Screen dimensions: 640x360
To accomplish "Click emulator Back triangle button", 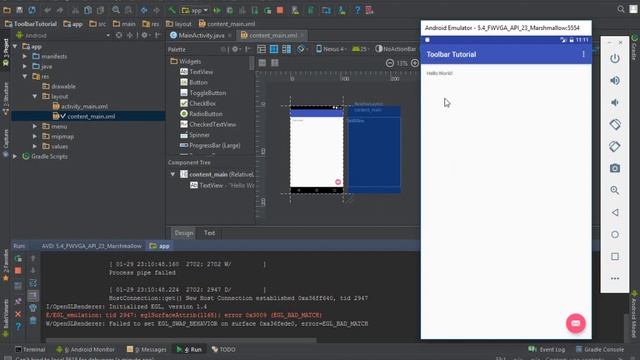I will point(615,212).
